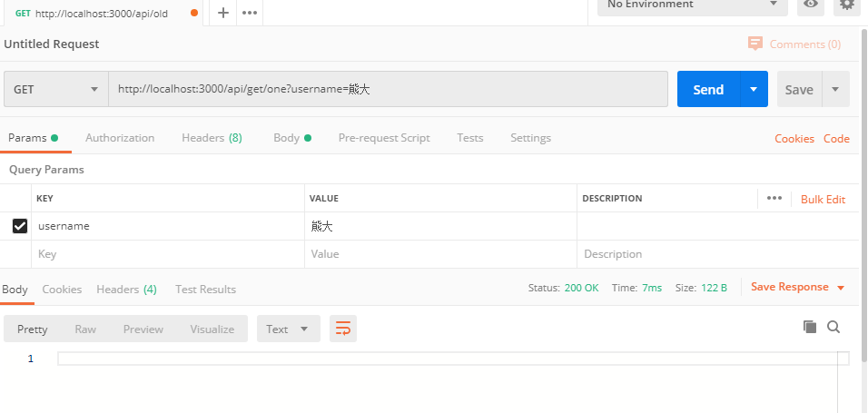Click the empty Key placeholder field
Image resolution: width=868 pixels, height=413 pixels.
tap(168, 254)
